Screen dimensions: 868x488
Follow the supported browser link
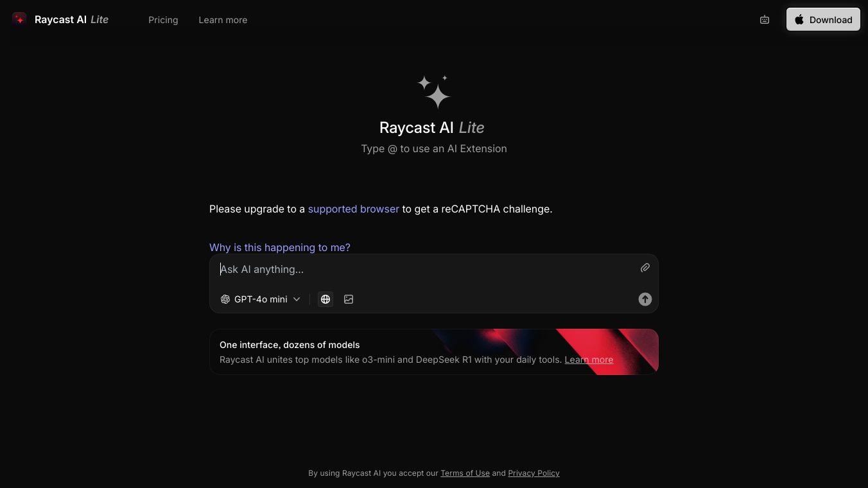pyautogui.click(x=354, y=209)
